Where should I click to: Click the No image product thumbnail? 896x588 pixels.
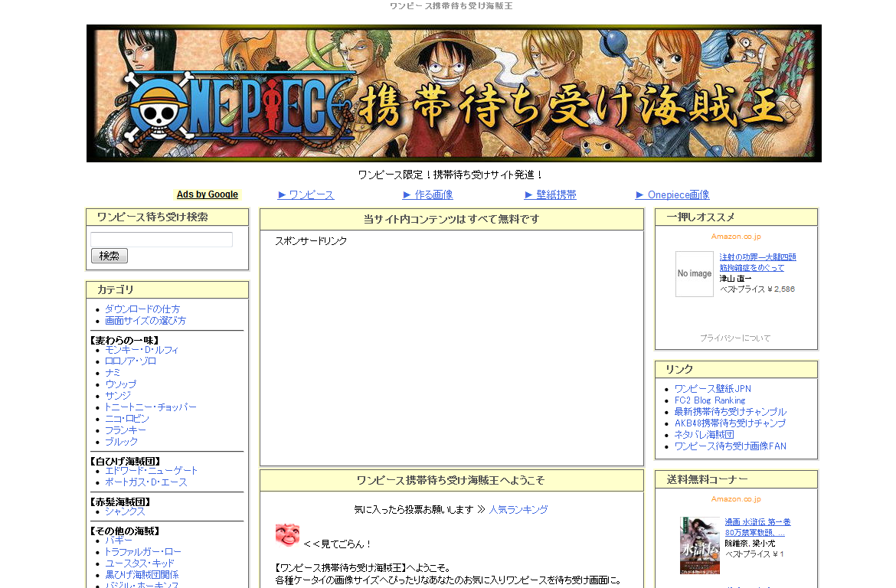coord(695,274)
